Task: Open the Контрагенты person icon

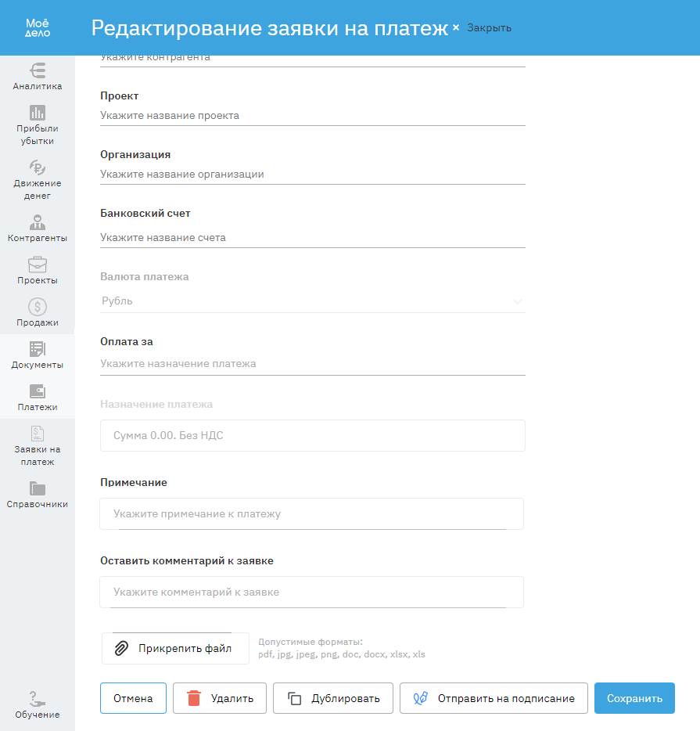Action: pos(38,221)
